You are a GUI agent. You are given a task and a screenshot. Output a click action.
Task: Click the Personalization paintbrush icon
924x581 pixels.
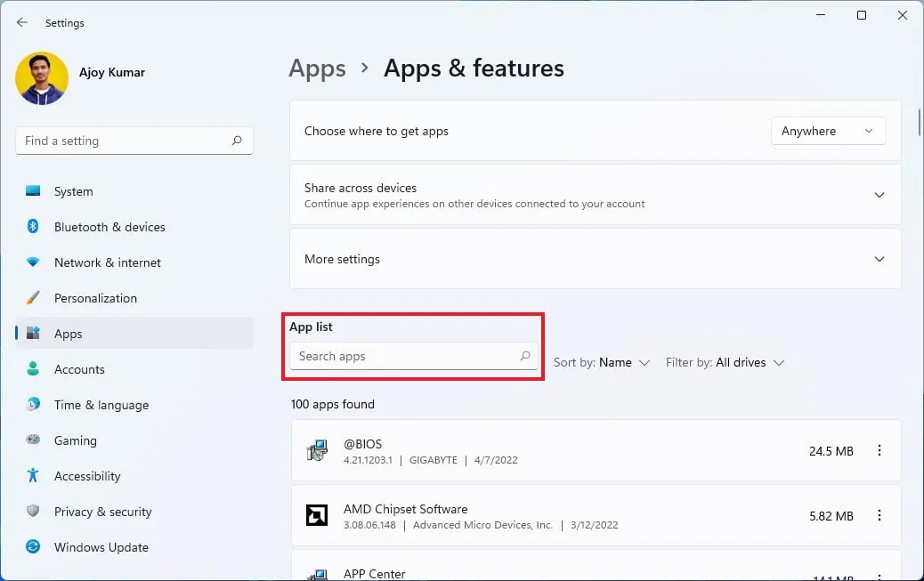click(x=33, y=298)
